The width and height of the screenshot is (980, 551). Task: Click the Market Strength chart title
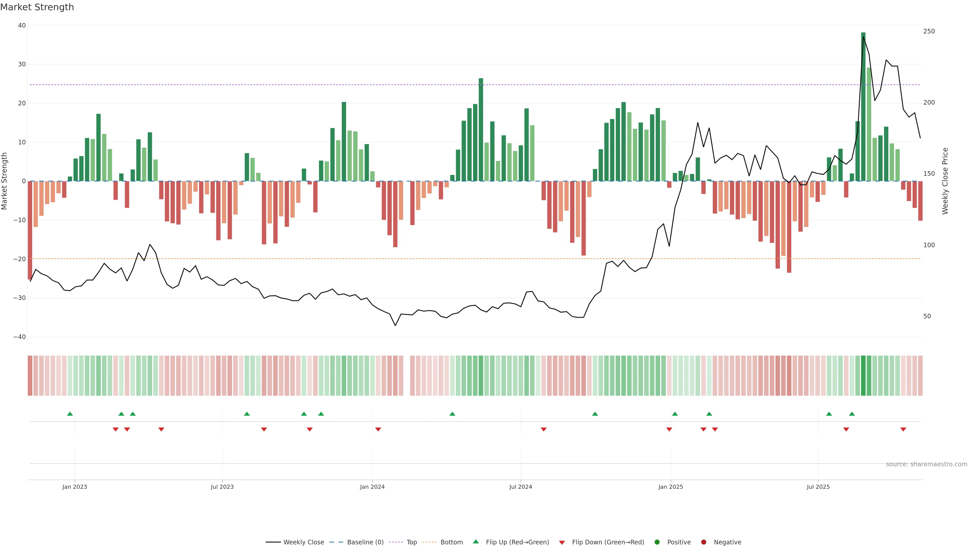click(37, 7)
